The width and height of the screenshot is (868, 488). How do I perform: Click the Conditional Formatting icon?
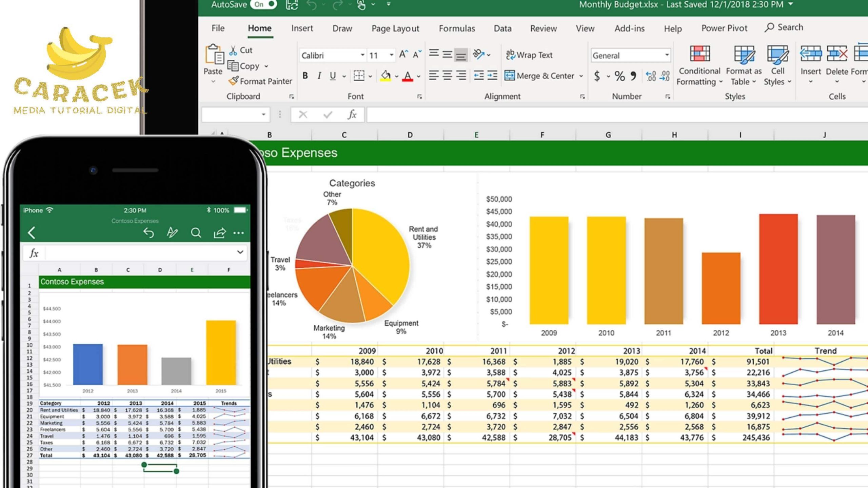coord(699,54)
